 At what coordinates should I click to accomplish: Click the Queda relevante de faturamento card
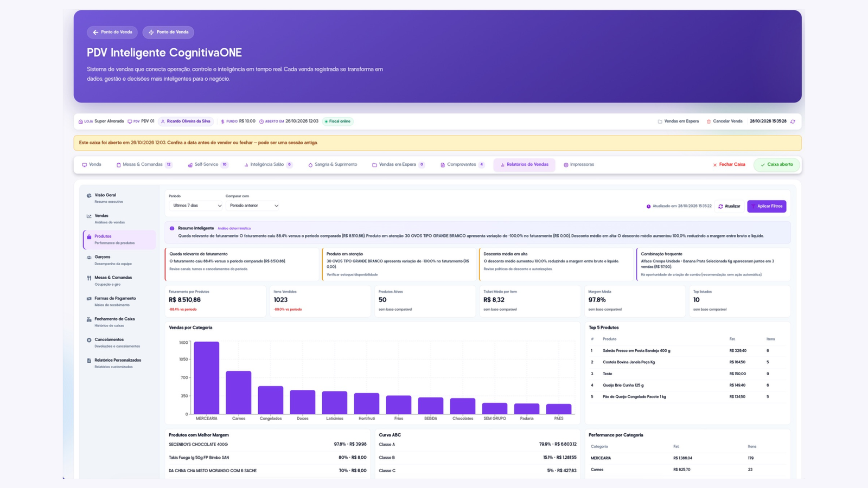pos(241,264)
